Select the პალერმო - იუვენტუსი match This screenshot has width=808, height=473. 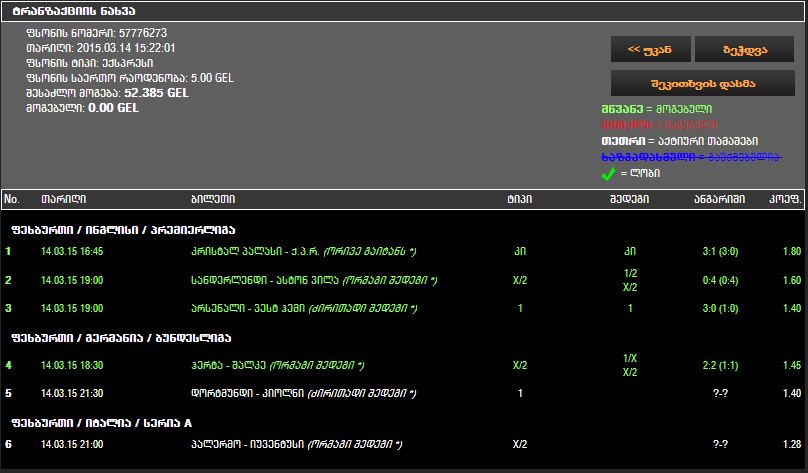[297, 444]
